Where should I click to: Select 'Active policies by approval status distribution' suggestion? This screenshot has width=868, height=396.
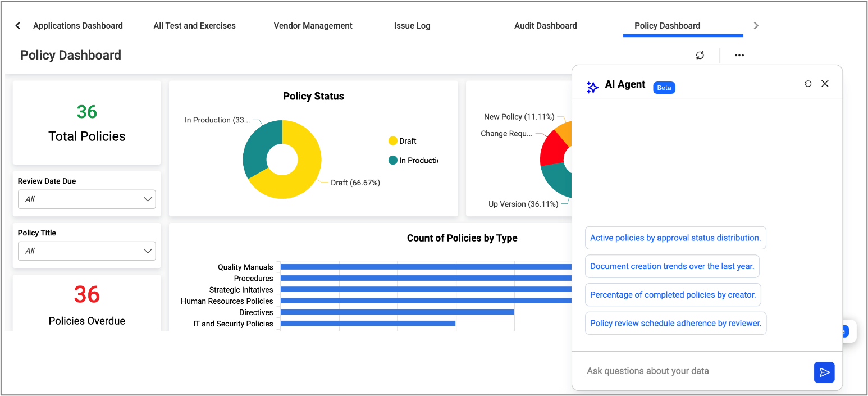coord(675,238)
